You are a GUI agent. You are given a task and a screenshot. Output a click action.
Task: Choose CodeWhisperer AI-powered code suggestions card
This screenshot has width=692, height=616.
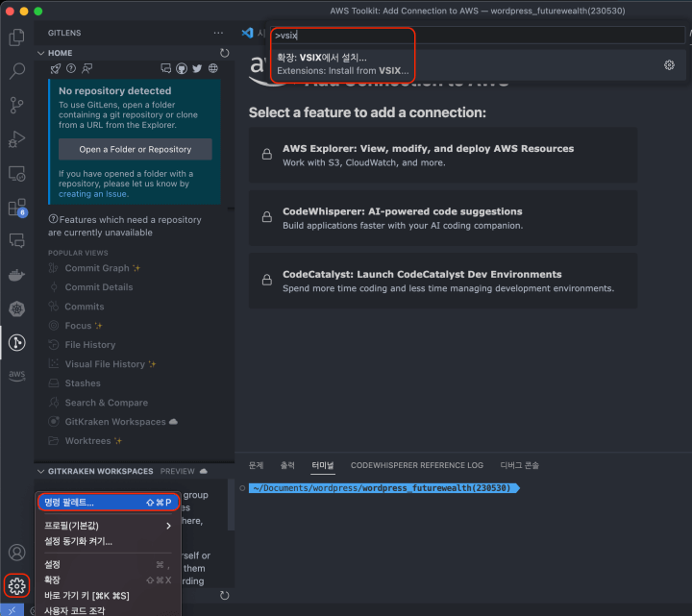pyautogui.click(x=443, y=218)
